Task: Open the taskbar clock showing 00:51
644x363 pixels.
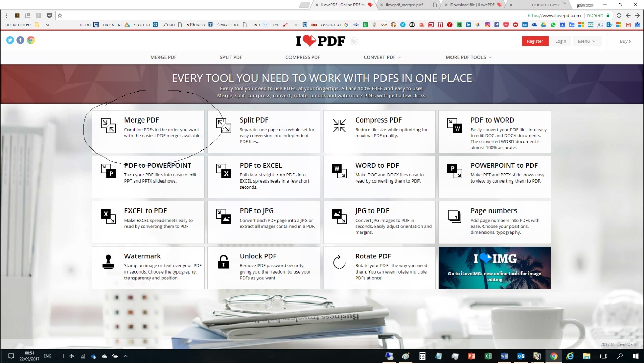Action: tap(30, 356)
